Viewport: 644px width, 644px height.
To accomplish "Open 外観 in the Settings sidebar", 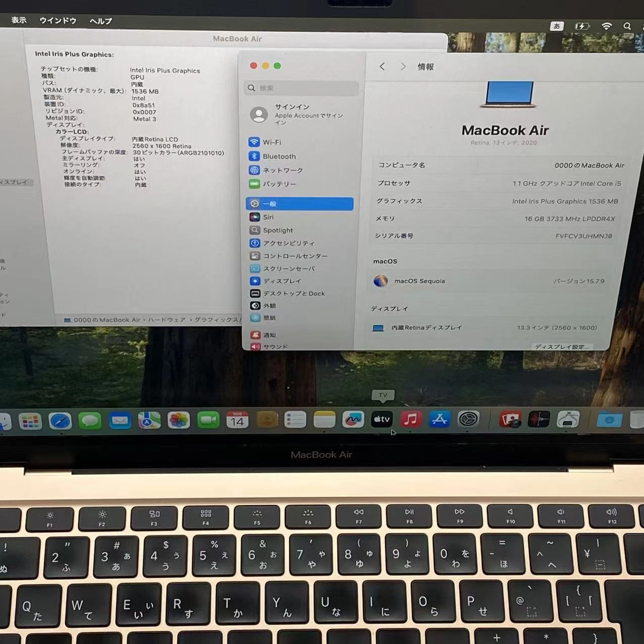I will pos(301,306).
